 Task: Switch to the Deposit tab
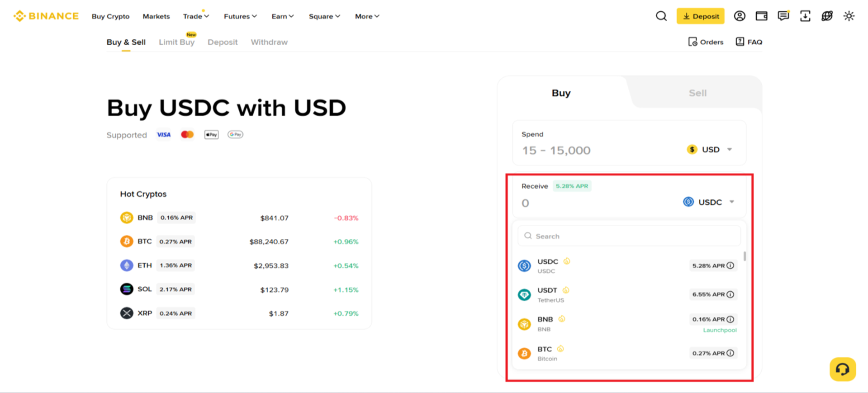point(223,42)
